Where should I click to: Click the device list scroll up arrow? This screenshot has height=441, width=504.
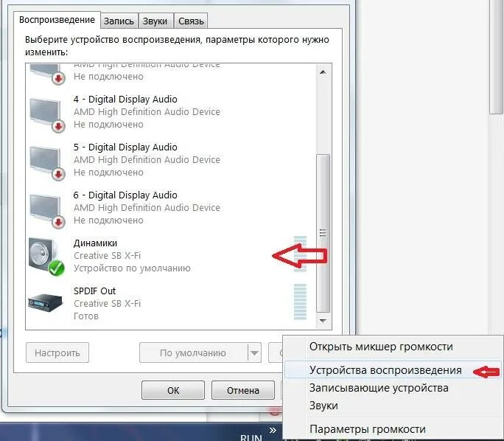pos(323,72)
